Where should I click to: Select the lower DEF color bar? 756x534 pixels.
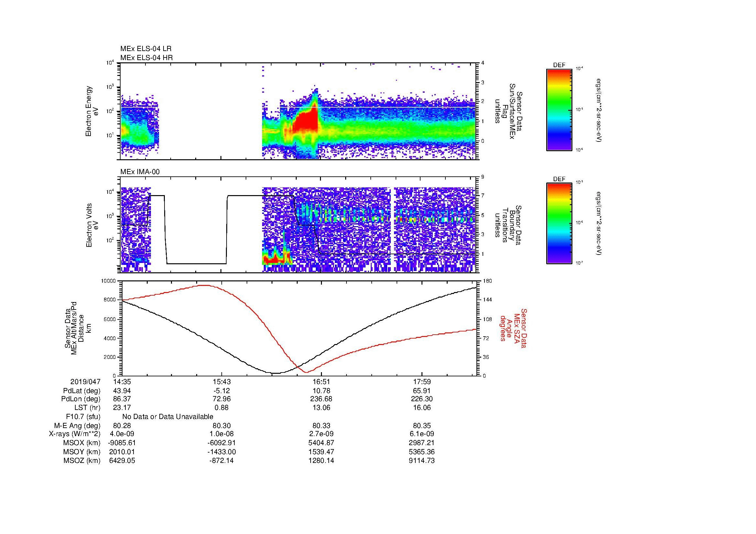[559, 224]
